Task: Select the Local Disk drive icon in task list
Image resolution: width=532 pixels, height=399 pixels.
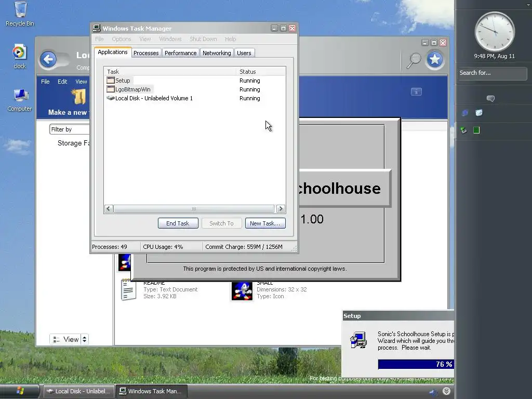Action: (x=110, y=98)
